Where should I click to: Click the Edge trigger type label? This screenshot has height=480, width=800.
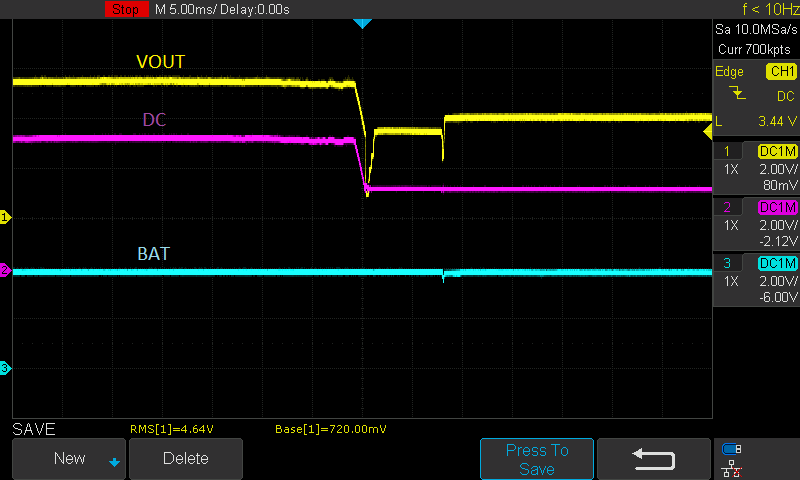tap(729, 72)
